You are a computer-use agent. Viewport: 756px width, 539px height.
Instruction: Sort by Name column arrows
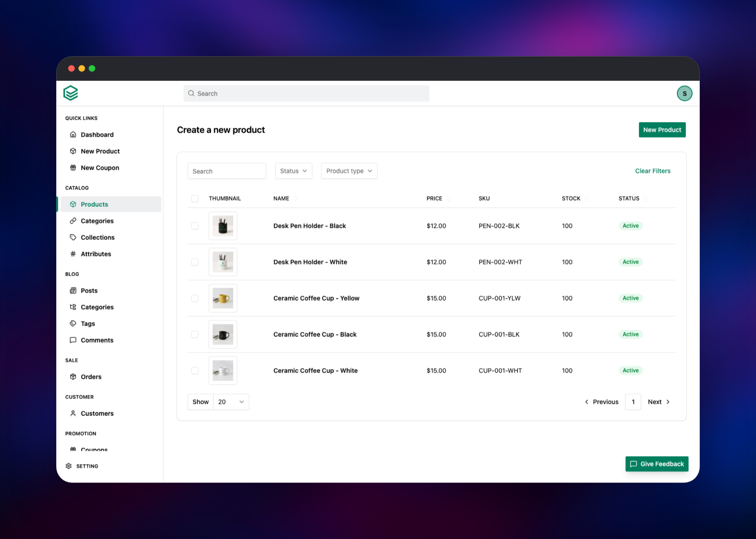coord(295,198)
